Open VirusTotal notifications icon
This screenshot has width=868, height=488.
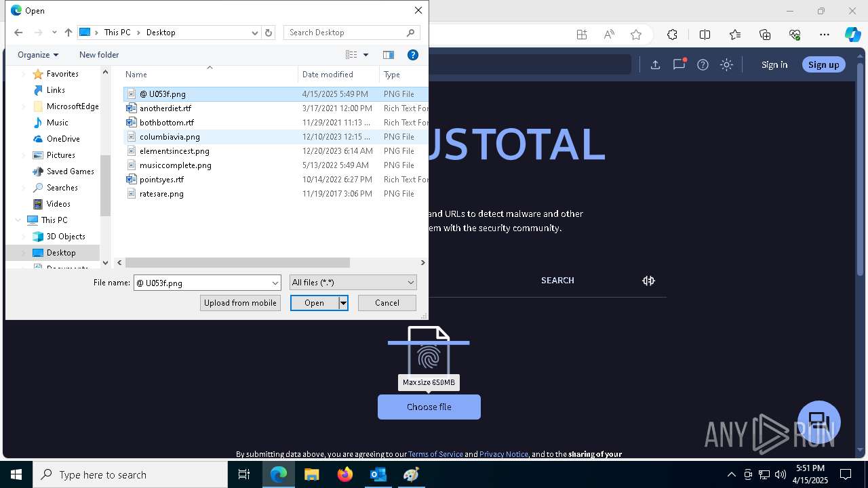pyautogui.click(x=679, y=64)
